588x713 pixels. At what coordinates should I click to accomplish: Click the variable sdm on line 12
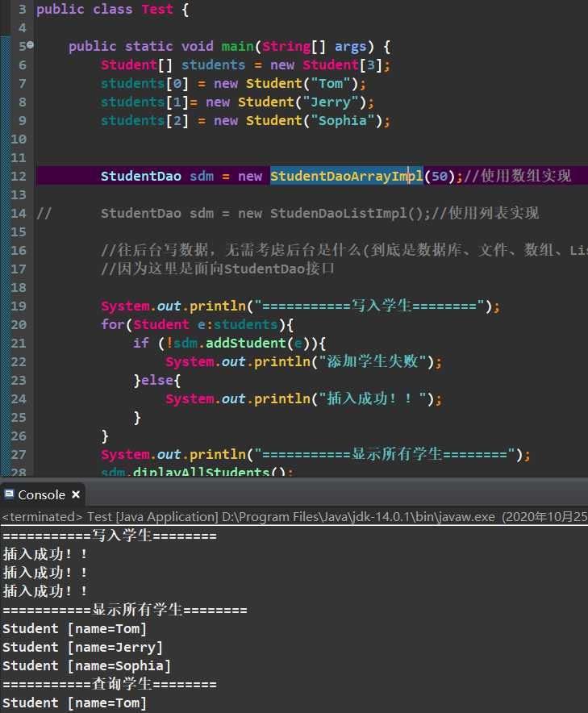click(202, 177)
